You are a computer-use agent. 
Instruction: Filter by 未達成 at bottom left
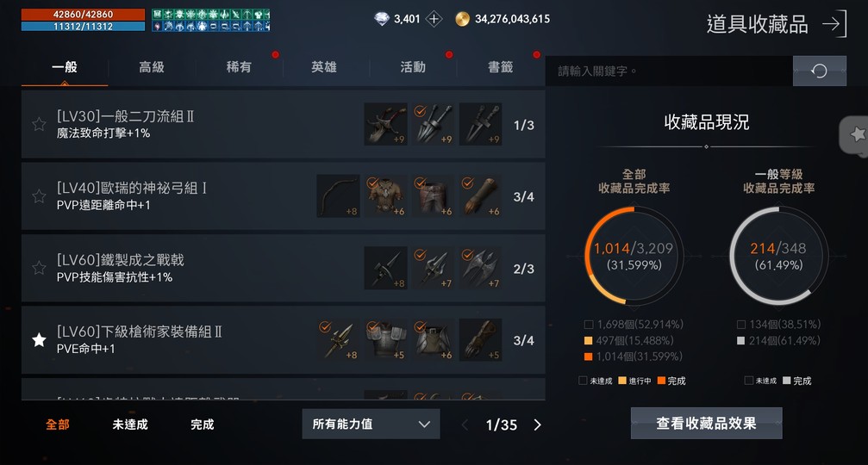[x=130, y=425]
